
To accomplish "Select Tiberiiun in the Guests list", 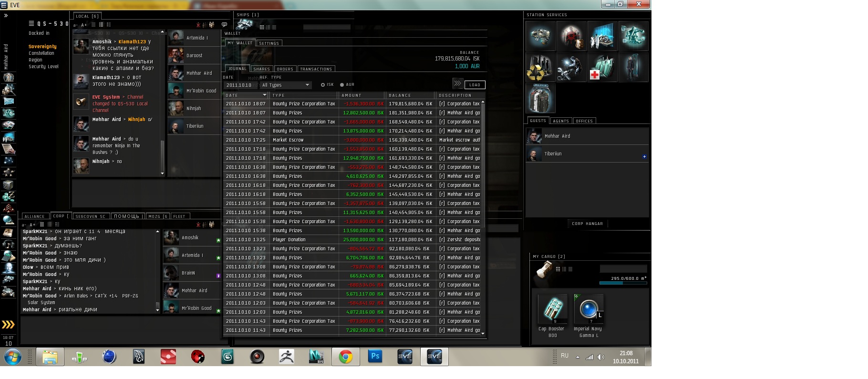I will 587,154.
